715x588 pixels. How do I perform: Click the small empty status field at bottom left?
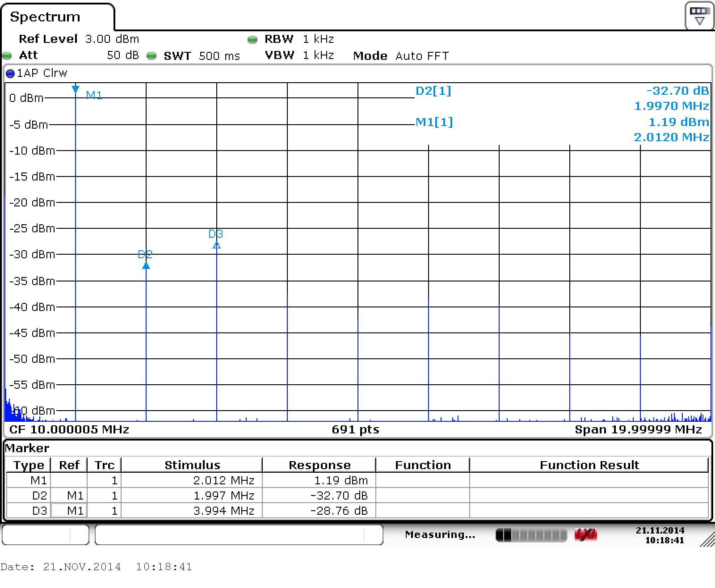(46, 535)
